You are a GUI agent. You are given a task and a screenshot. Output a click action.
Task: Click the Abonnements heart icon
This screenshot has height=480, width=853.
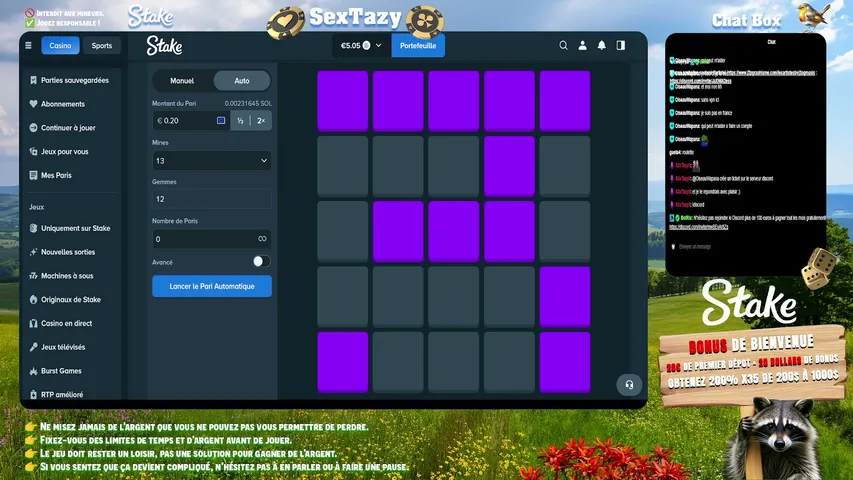33,104
